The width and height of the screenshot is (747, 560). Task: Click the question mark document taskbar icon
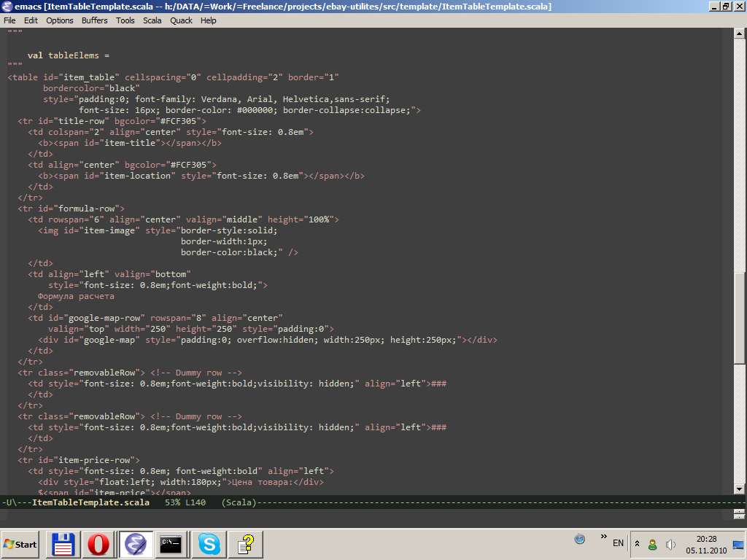pos(246,544)
